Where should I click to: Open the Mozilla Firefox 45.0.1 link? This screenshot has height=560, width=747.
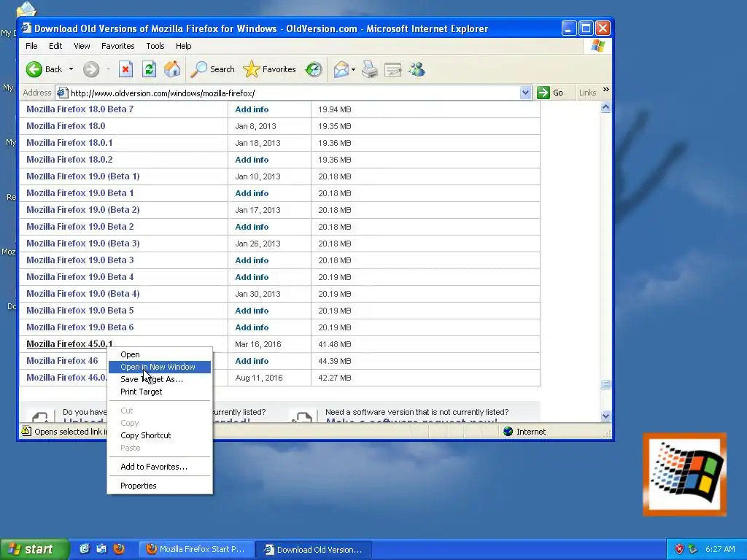pyautogui.click(x=69, y=344)
